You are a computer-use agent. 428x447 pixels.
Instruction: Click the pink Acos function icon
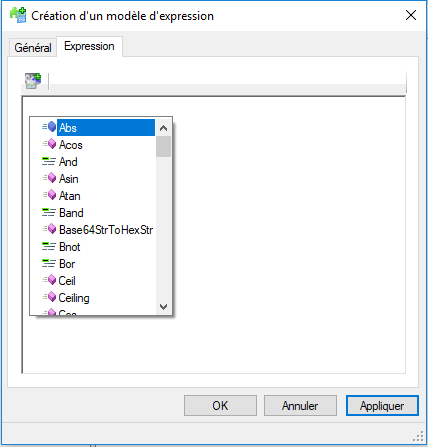point(49,144)
